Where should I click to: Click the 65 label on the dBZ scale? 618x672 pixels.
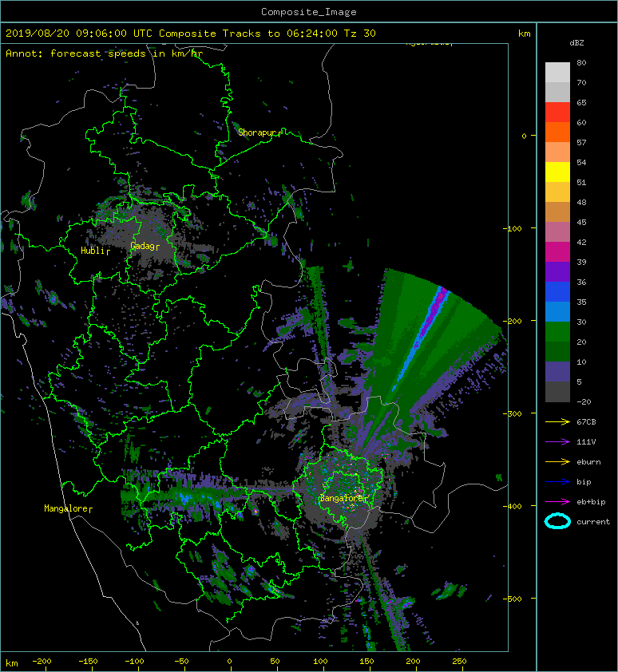(581, 102)
